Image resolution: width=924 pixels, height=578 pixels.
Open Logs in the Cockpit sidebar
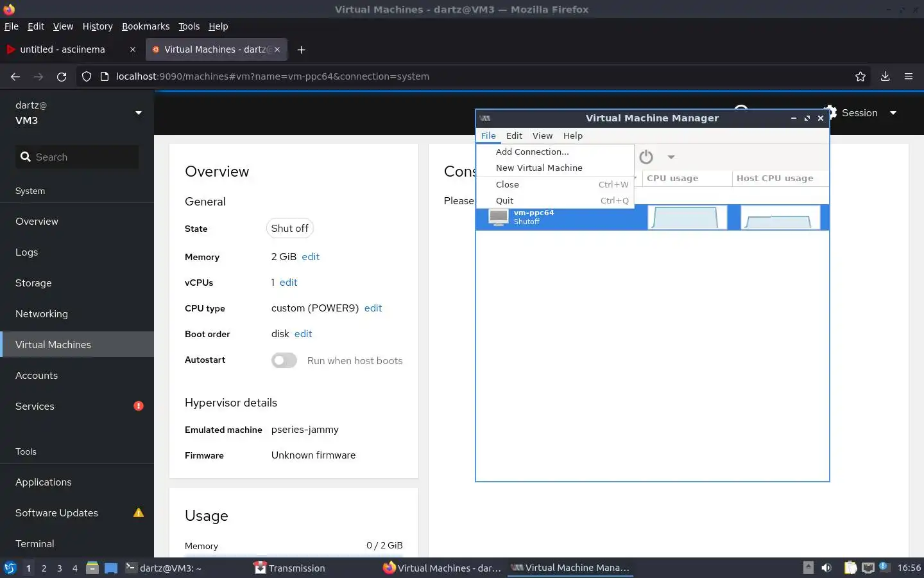[77, 252]
